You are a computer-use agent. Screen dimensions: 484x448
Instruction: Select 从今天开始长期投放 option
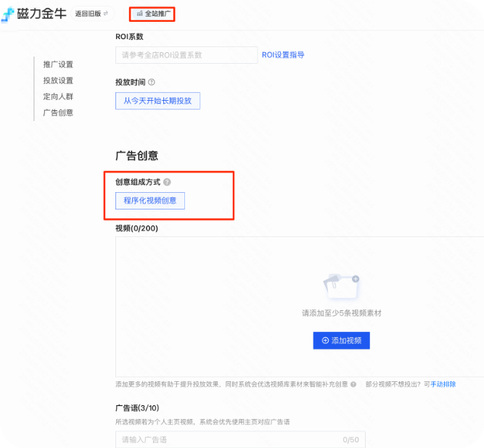tap(157, 101)
